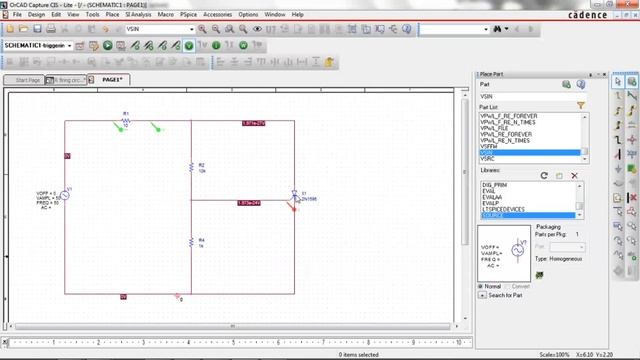Click Libraries list scroll-up arrow
The height and width of the screenshot is (360, 640).
coord(580,186)
